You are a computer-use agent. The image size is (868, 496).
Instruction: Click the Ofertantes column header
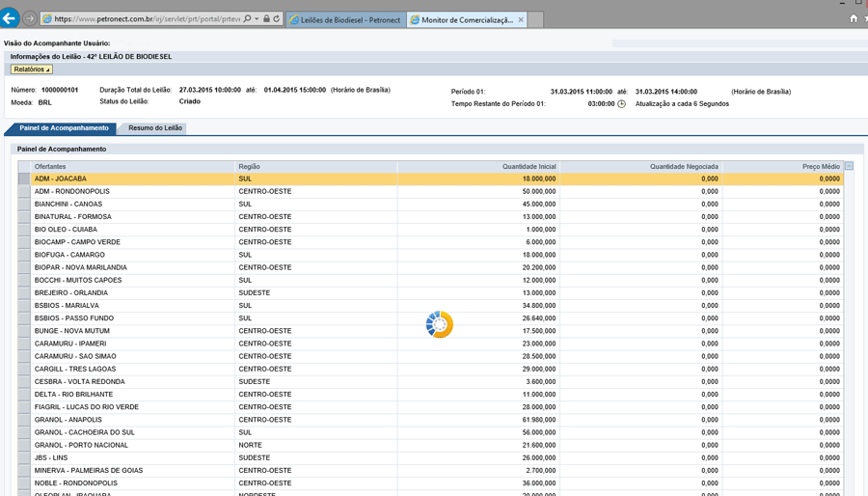(133, 167)
